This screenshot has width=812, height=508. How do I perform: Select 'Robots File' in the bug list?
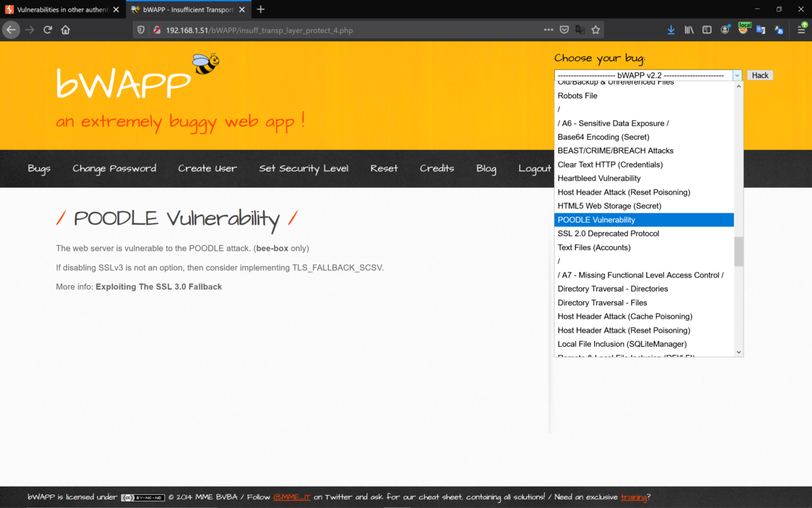pos(644,96)
